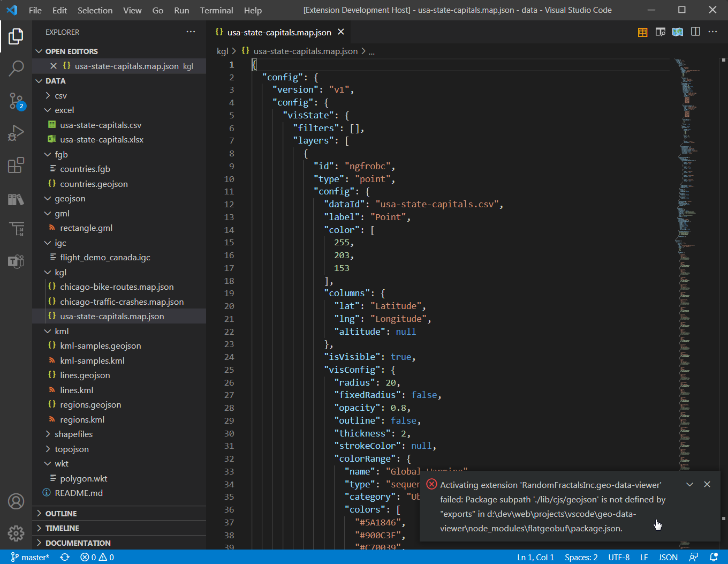The image size is (728, 564).
Task: Close usa-state-capitals.map.json in Open Editors
Action: coord(54,66)
